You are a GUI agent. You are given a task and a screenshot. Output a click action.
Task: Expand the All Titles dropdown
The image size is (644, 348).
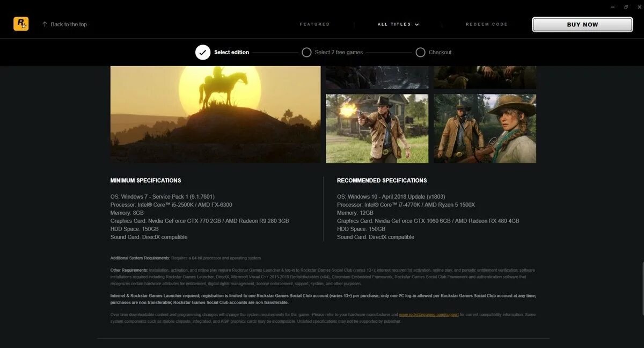[398, 24]
